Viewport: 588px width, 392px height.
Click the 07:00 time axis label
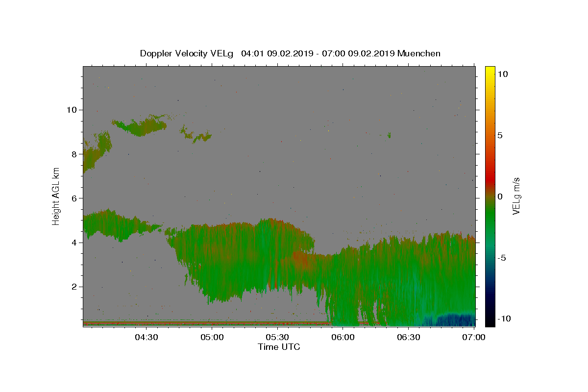(x=474, y=337)
